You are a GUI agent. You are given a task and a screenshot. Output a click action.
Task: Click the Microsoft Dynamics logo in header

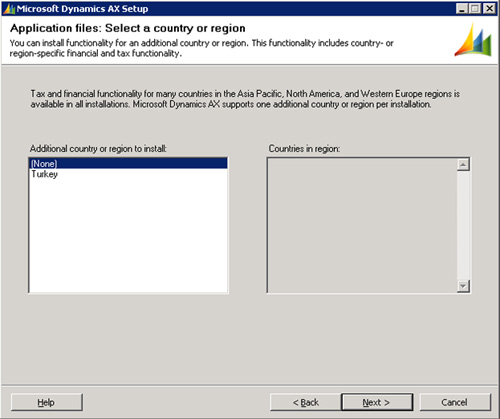coord(473,40)
